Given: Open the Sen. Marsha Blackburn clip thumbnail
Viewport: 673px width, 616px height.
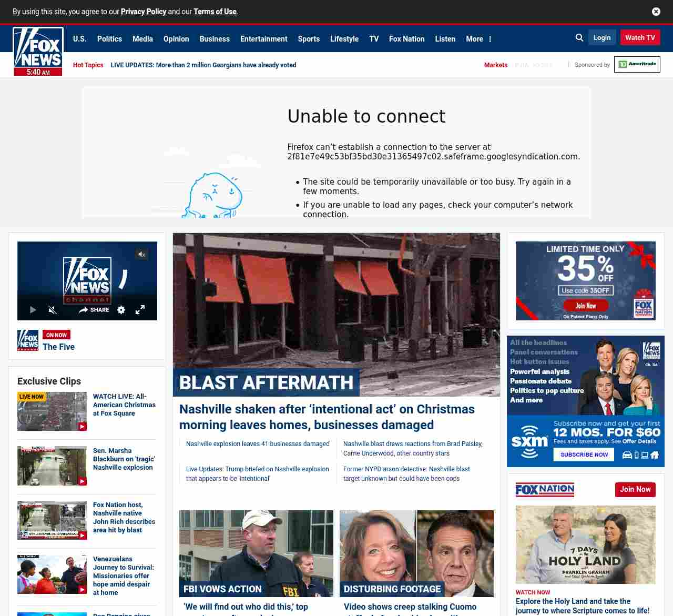Looking at the screenshot, I should 52,466.
